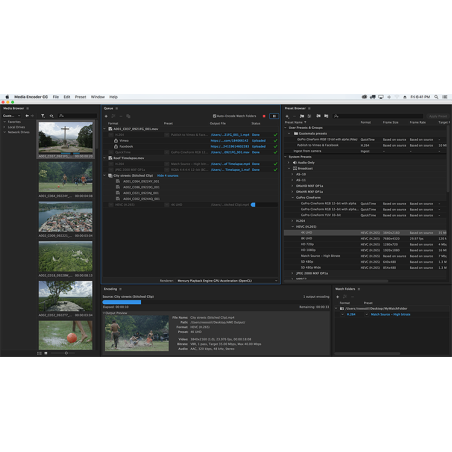Viewport: 452px width, 452px height.
Task: Switch Media Browser to list view
Action: [39, 353]
